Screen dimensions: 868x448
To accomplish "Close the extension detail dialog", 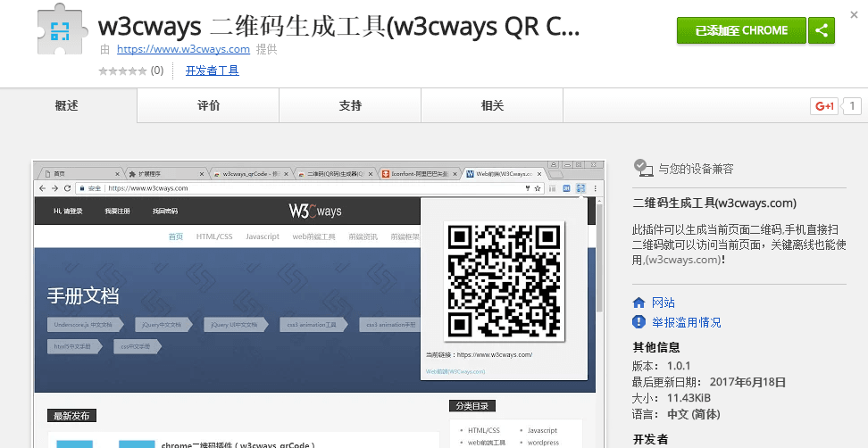I will 855,15.
